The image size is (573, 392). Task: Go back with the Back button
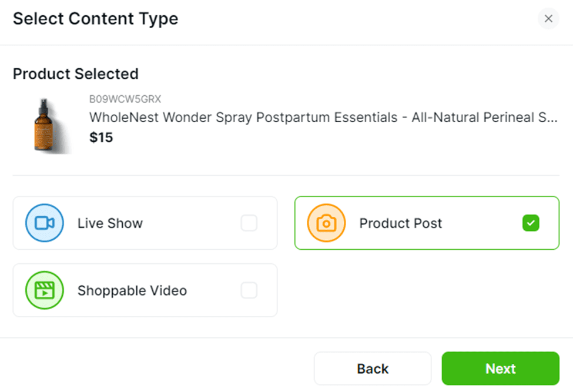click(x=373, y=368)
